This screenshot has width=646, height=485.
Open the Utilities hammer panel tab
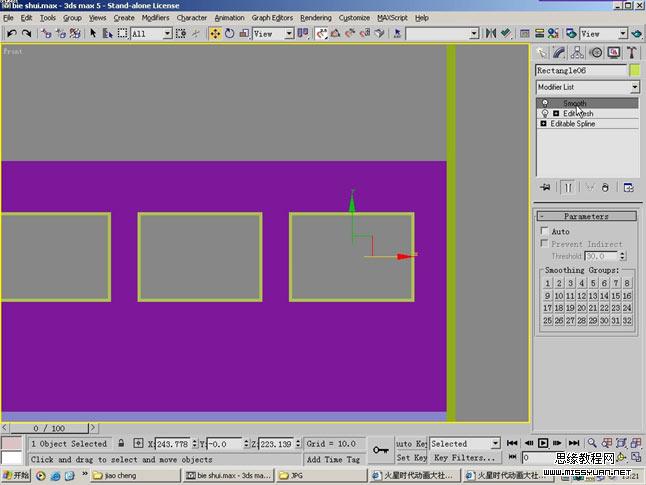tap(632, 53)
